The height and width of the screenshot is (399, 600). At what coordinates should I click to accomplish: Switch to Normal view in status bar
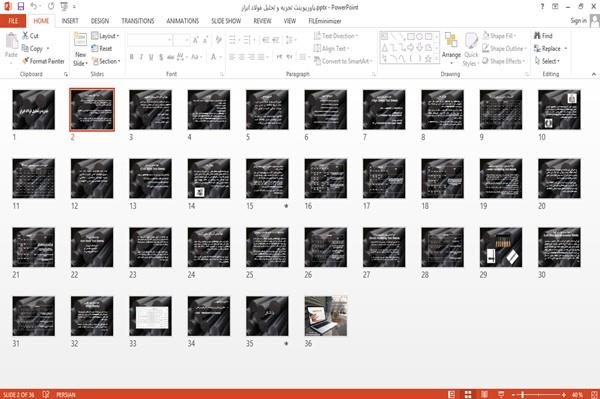(452, 394)
